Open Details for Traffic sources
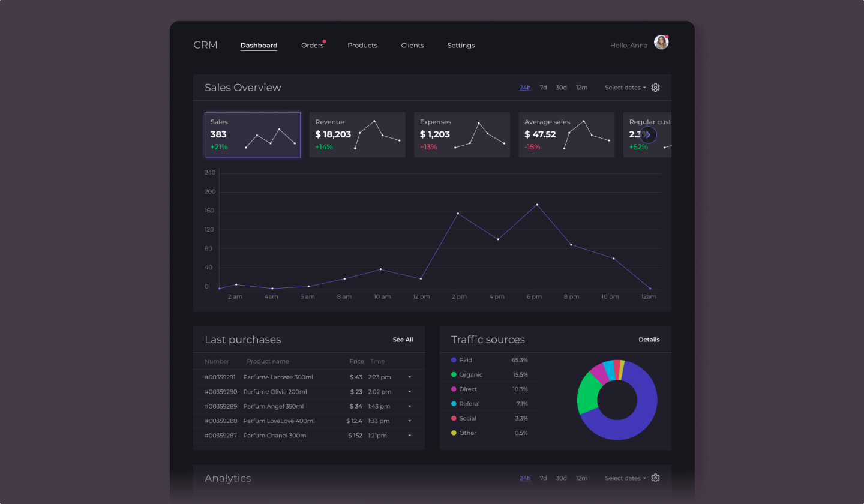 649,340
